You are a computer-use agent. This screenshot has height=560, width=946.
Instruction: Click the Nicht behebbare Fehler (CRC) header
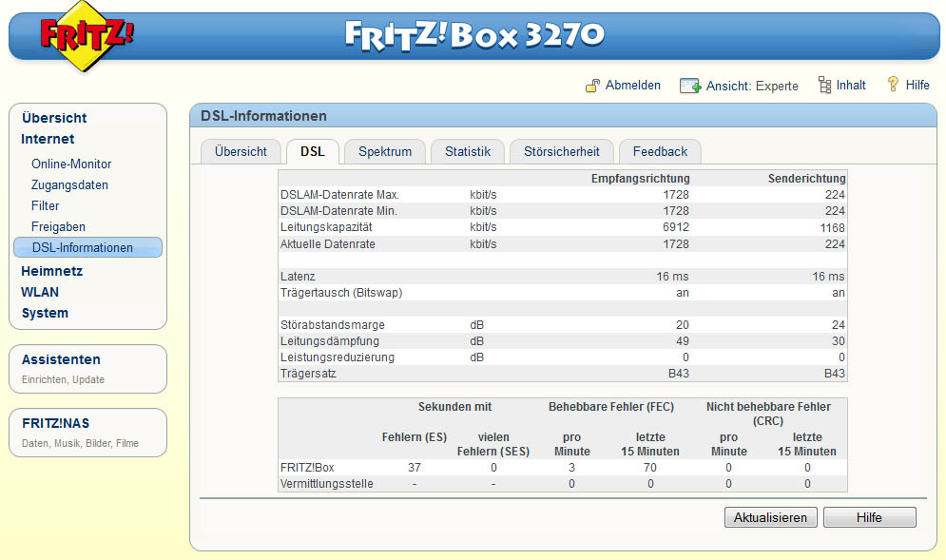click(768, 414)
